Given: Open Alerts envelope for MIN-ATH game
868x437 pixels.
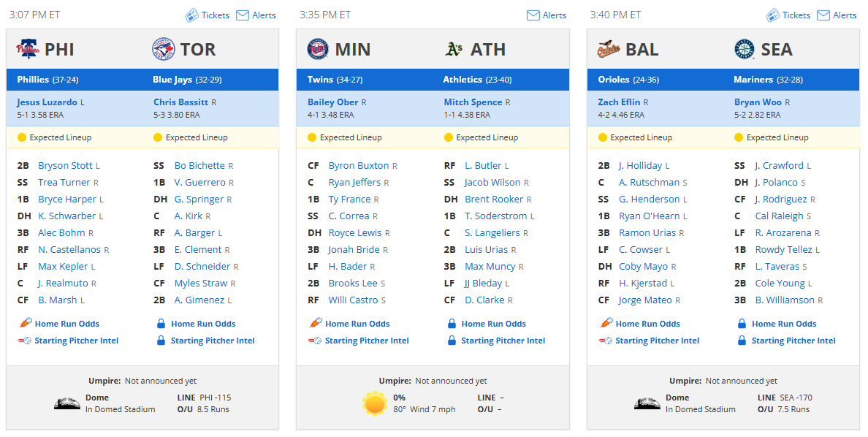Looking at the screenshot, I should 533,15.
